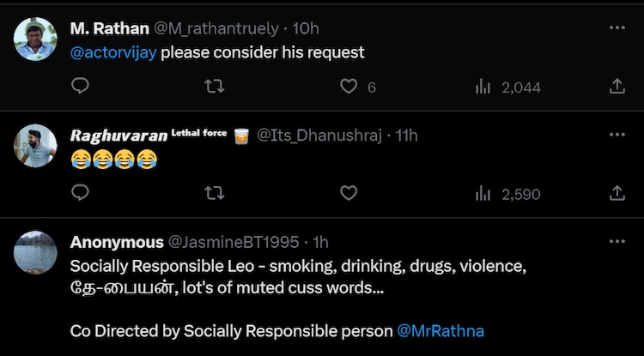Image resolution: width=644 pixels, height=356 pixels.
Task: Open more options on Anonymous's tweet
Action: tap(617, 243)
